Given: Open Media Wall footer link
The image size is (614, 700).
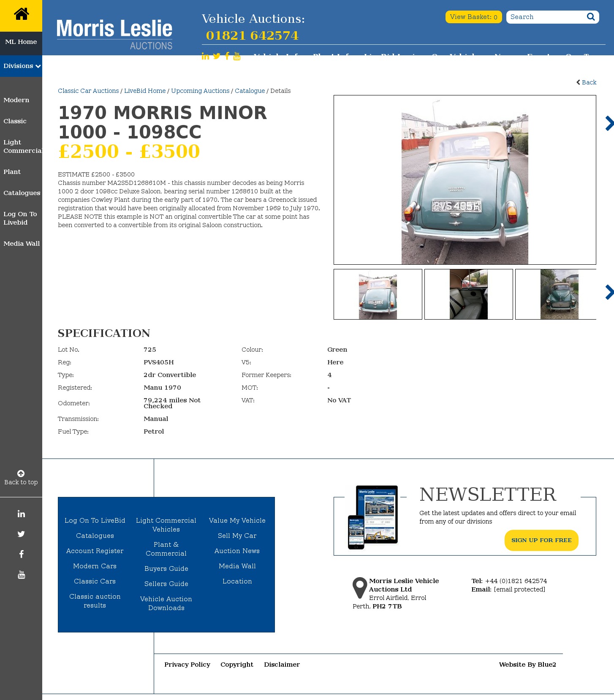Looking at the screenshot, I should click(237, 566).
